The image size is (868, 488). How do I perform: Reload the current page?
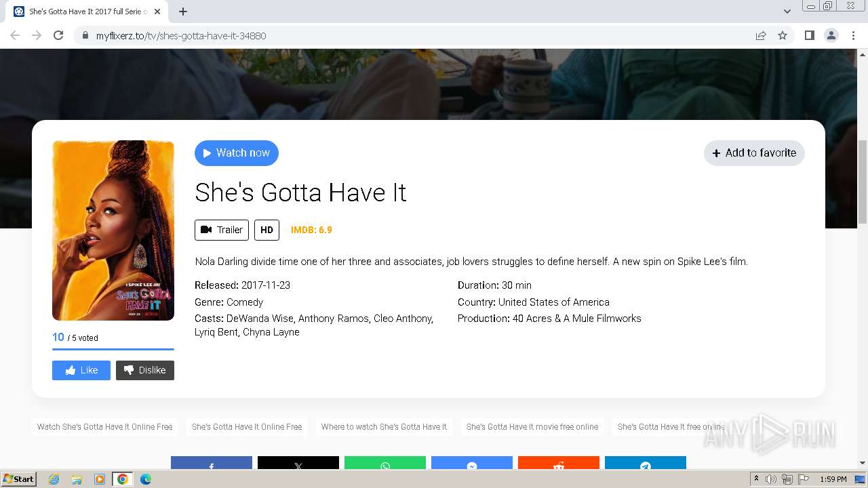tap(58, 35)
